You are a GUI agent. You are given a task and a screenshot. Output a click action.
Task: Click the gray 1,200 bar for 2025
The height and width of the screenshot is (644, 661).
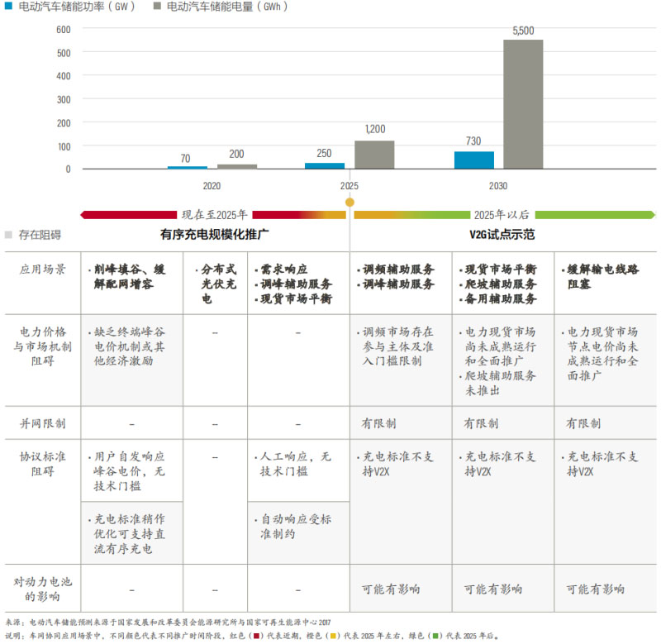point(374,155)
